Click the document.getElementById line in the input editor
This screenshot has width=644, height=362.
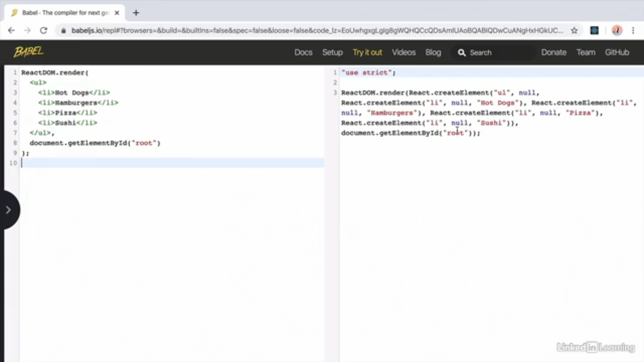95,143
